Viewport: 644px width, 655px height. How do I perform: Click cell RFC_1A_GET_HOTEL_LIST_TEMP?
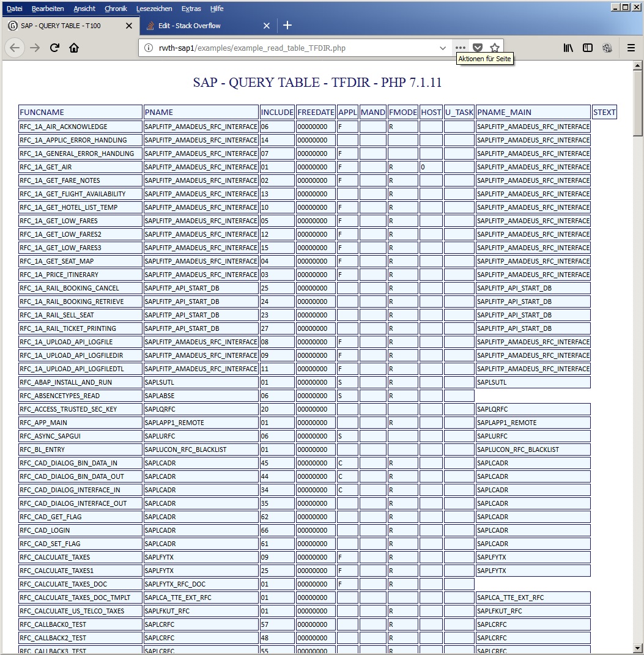[80, 207]
